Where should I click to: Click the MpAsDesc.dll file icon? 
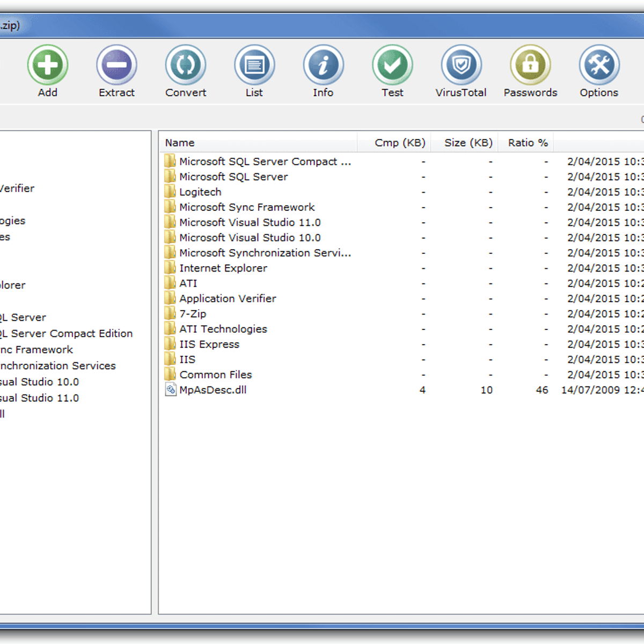pos(171,390)
